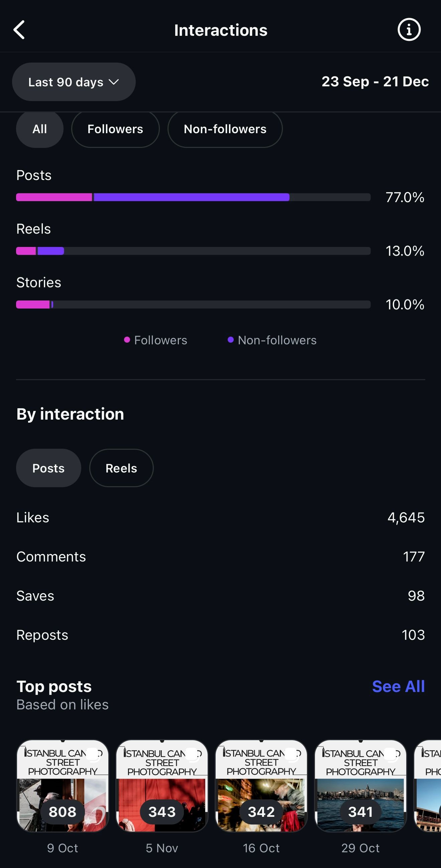Viewport: 441px width, 868px height.
Task: Switch to the Reels interaction tab
Action: point(121,468)
